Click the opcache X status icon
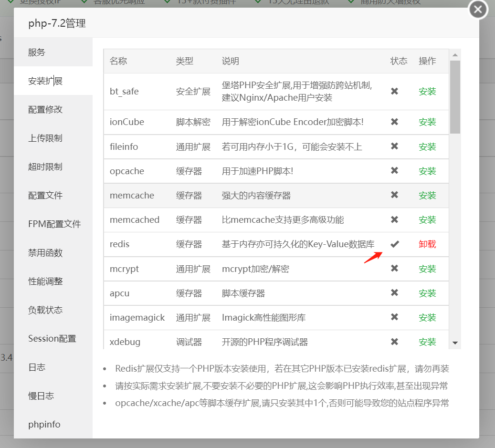Viewport: 495px width, 448px height. click(x=394, y=171)
